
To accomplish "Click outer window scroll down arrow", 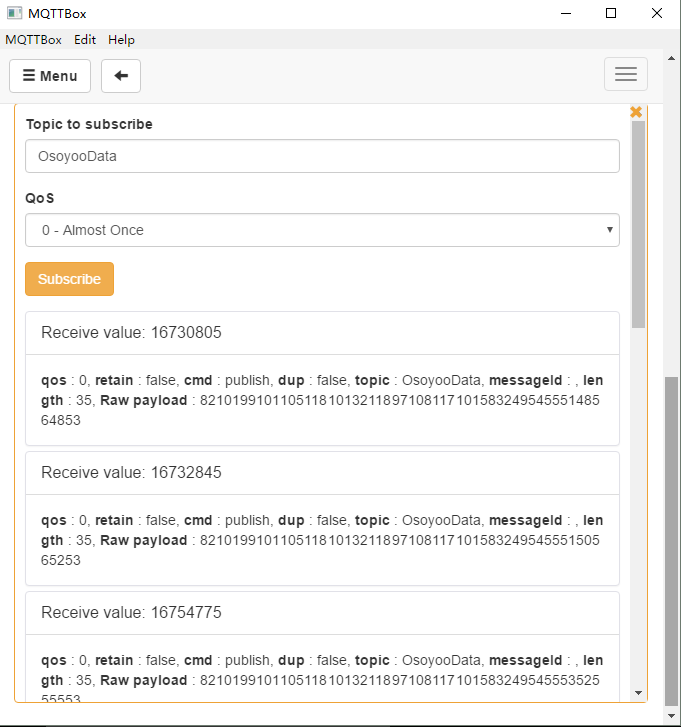I will pos(671,716).
